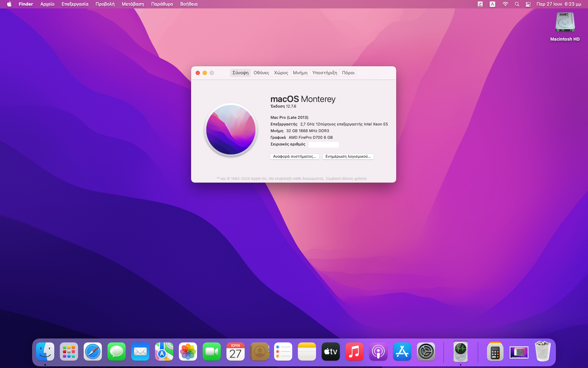Click the Mac Pro (Late 2013) text
Image resolution: width=588 pixels, height=368 pixels.
point(289,118)
